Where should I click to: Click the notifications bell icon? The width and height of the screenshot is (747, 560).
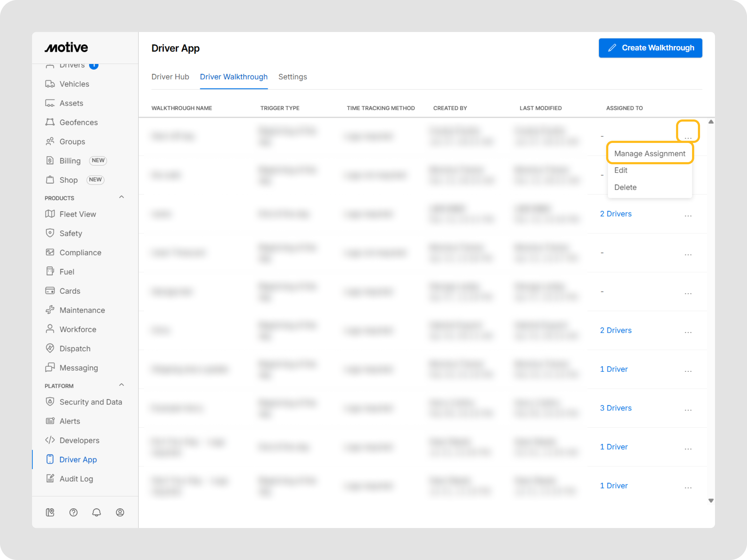click(x=97, y=513)
